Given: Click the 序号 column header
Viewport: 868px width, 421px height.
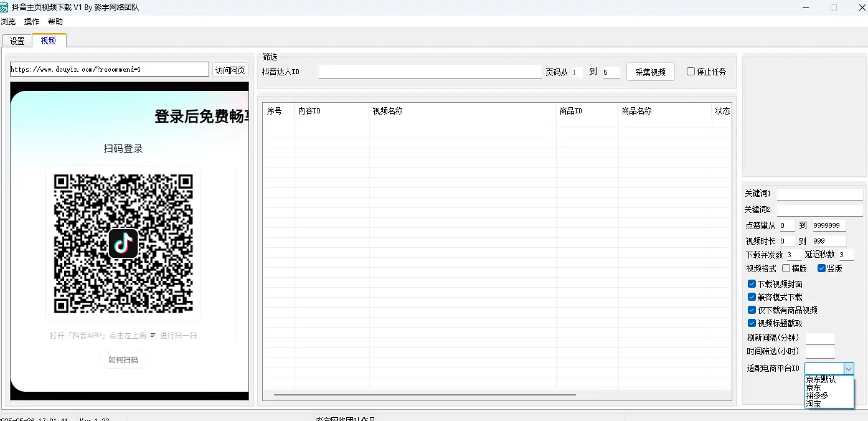Looking at the screenshot, I should 278,111.
